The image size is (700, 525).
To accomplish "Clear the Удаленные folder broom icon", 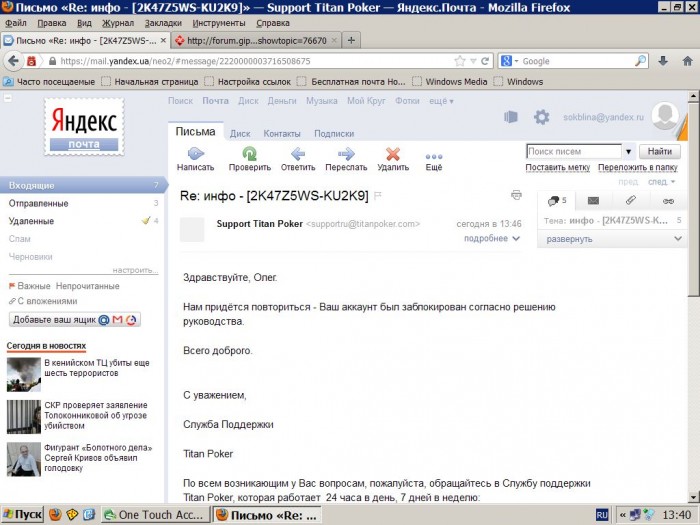I will pos(146,220).
